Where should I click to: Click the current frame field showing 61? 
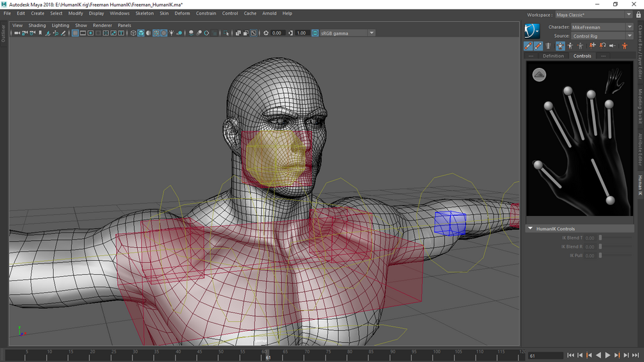(545, 355)
